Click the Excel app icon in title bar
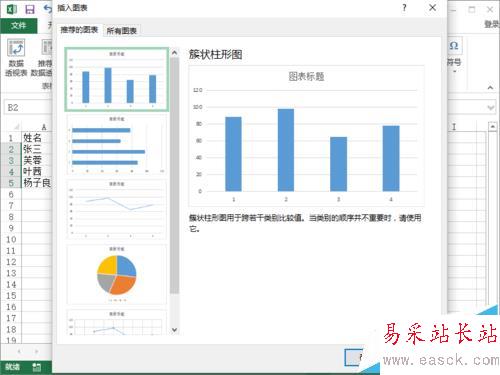This screenshot has height=375, width=500. pyautogui.click(x=12, y=9)
